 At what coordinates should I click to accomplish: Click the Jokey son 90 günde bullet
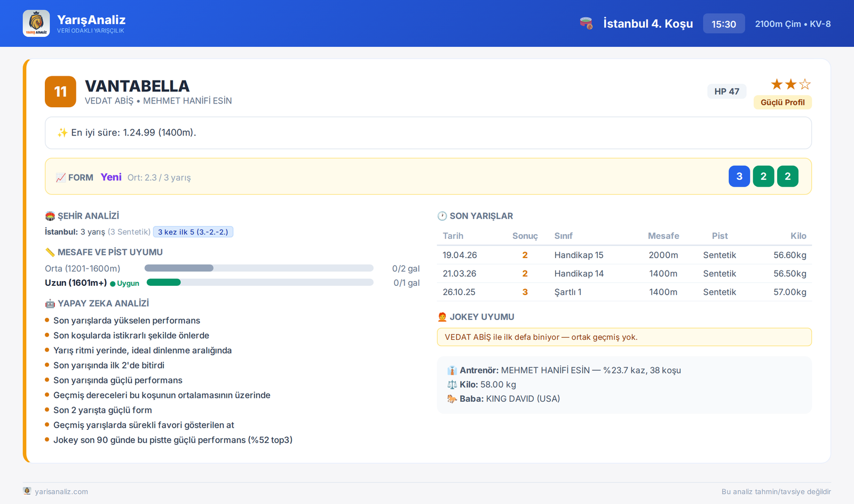173,440
